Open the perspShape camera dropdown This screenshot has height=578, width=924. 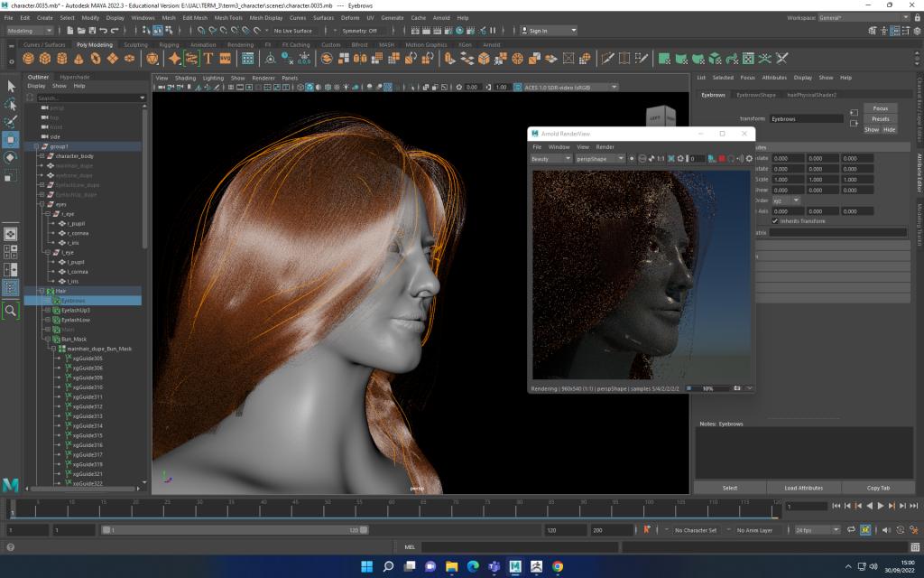tap(599, 159)
